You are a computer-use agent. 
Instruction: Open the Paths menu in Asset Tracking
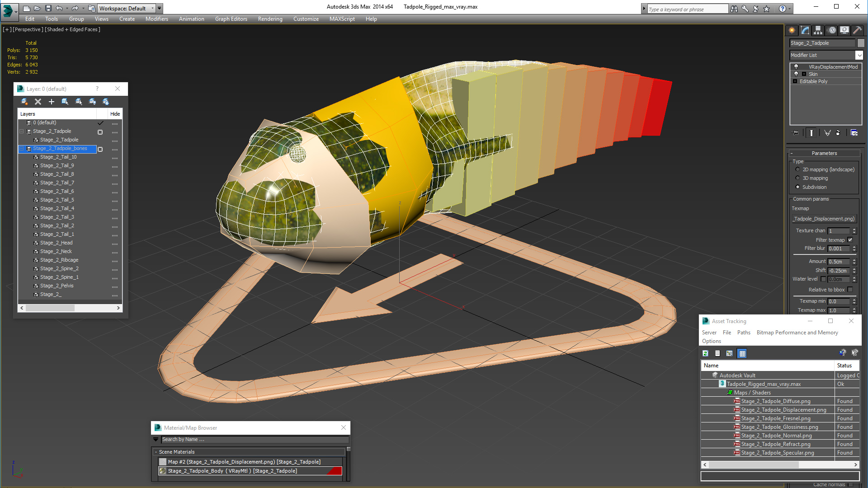(743, 333)
